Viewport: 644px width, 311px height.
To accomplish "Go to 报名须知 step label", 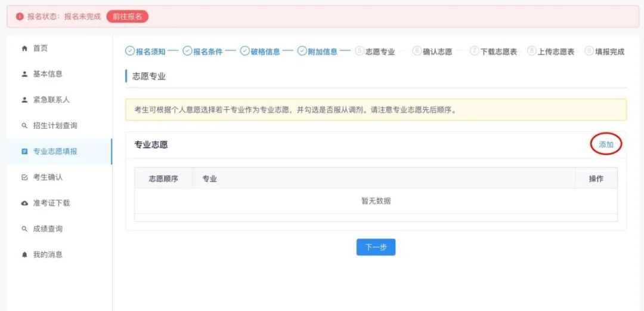I will 151,52.
